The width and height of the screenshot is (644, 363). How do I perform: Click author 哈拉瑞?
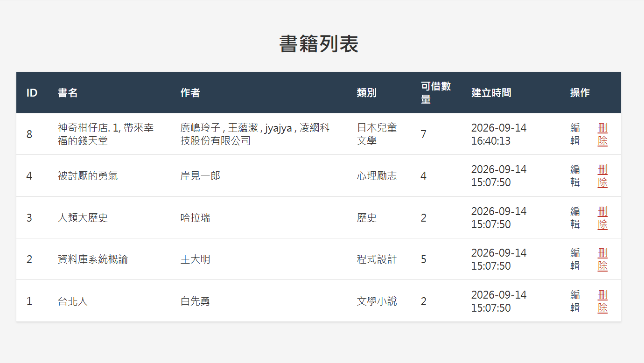pyautogui.click(x=195, y=218)
